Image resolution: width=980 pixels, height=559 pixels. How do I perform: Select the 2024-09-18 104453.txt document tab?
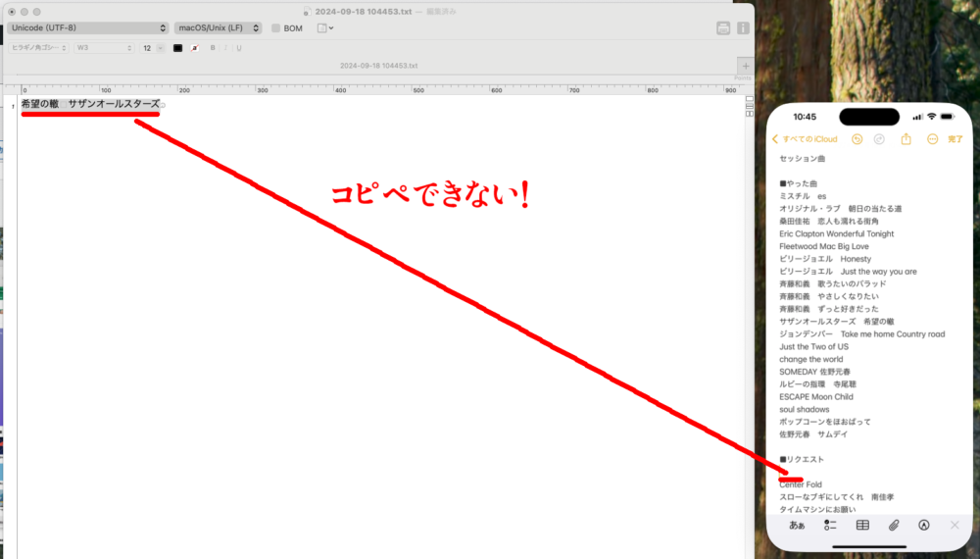pyautogui.click(x=378, y=66)
